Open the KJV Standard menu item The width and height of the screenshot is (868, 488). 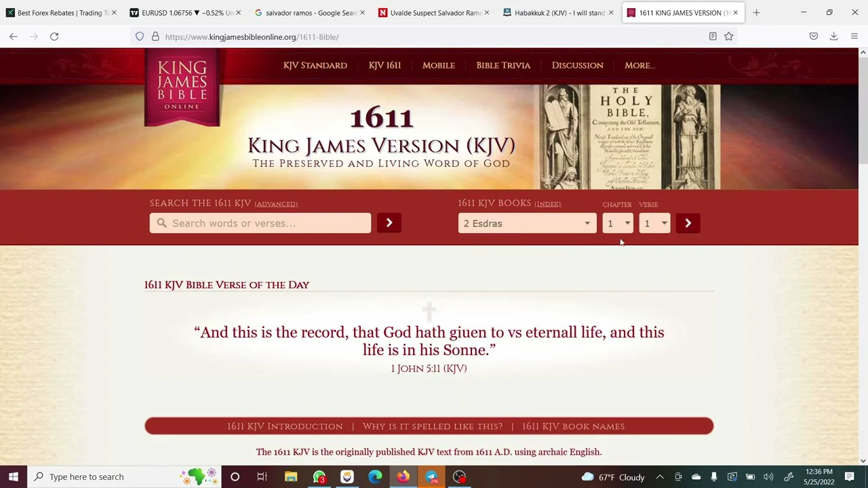[315, 65]
